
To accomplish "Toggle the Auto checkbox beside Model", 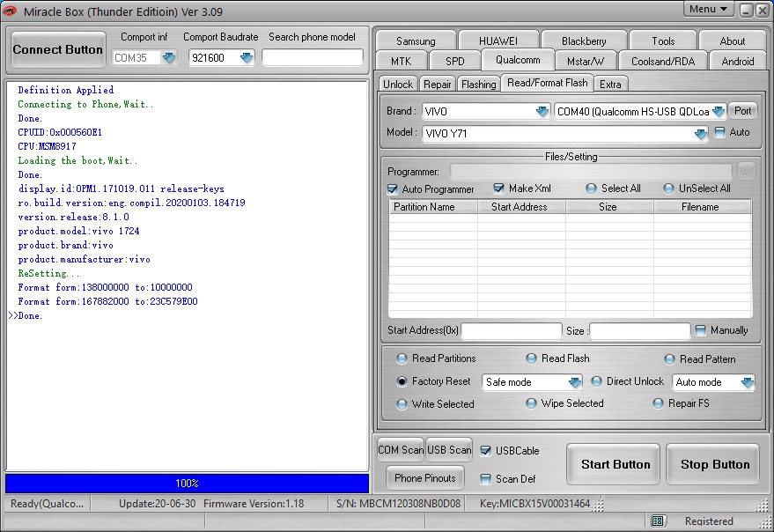I will (720, 132).
